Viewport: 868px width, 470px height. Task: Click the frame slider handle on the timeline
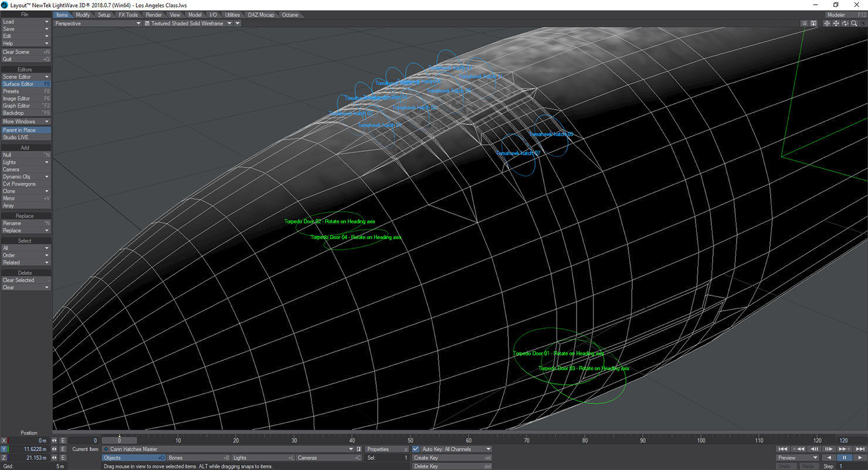click(x=119, y=440)
